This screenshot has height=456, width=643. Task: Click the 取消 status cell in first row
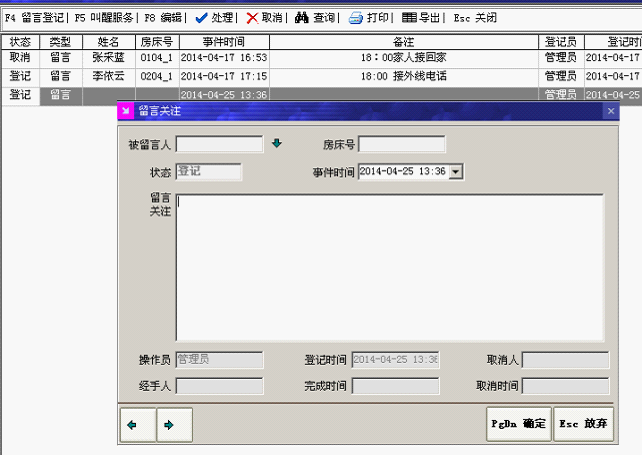[20, 57]
